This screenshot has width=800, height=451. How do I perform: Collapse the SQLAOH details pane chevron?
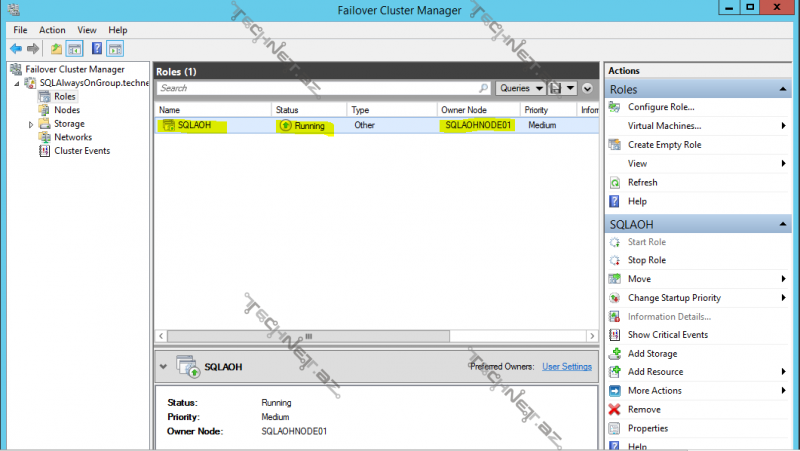163,367
